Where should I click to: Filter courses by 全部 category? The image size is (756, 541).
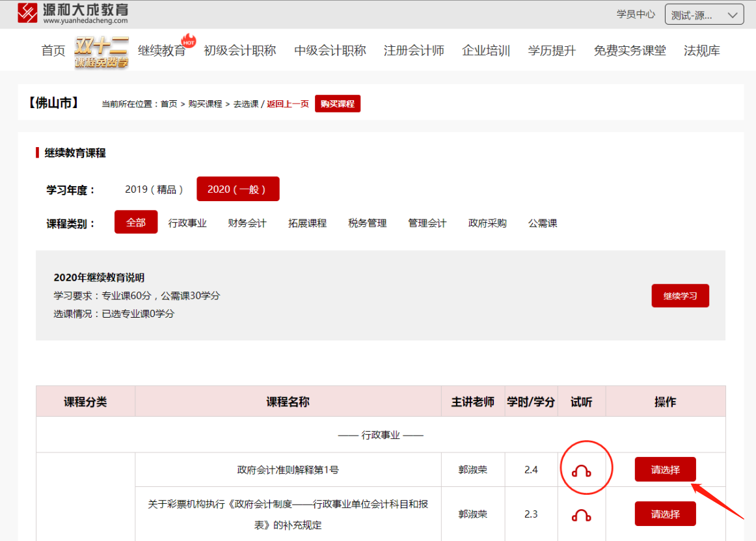pos(136,223)
